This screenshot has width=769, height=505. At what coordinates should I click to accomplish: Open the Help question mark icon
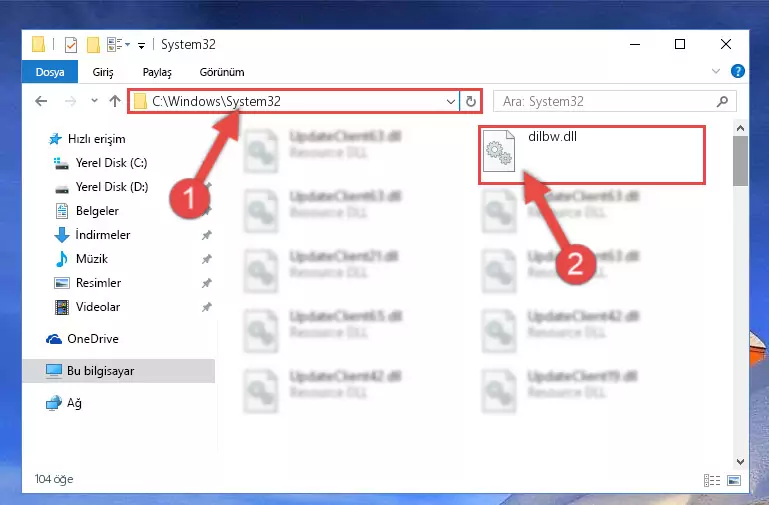pyautogui.click(x=738, y=71)
